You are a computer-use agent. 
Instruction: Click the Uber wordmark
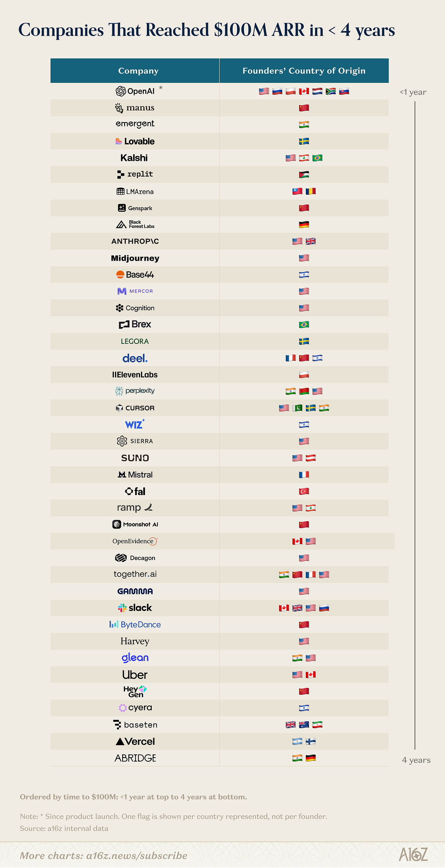pos(135,674)
